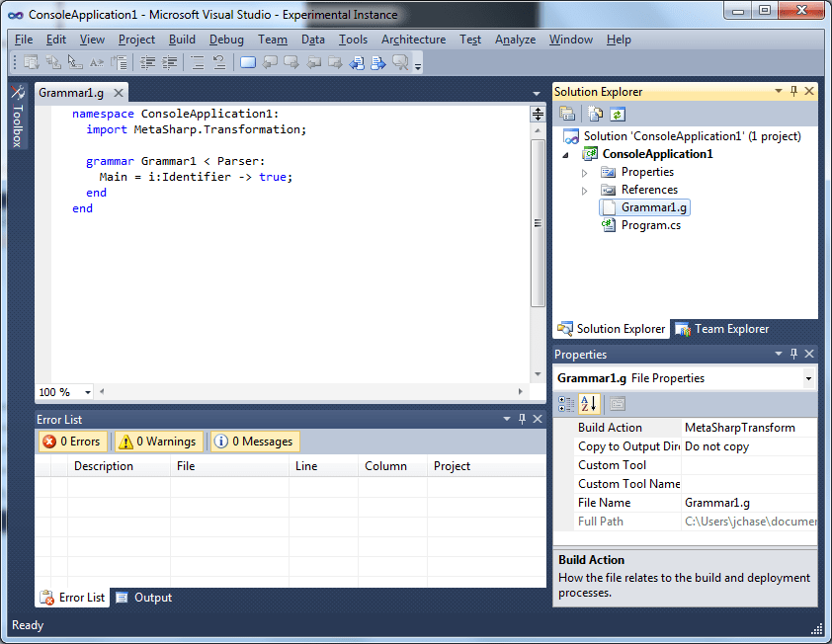This screenshot has height=644, width=832.
Task: Go to next bookmark in document icon
Action: [x=378, y=62]
